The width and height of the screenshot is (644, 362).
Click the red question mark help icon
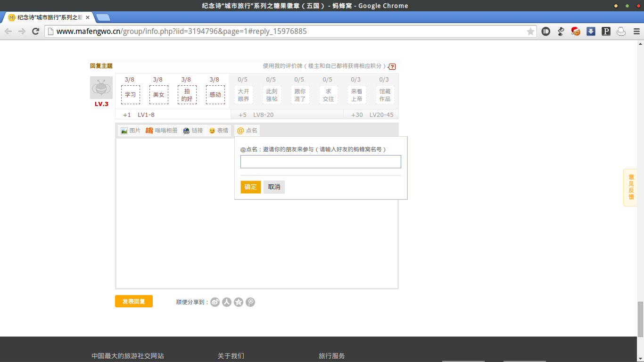[x=392, y=67]
